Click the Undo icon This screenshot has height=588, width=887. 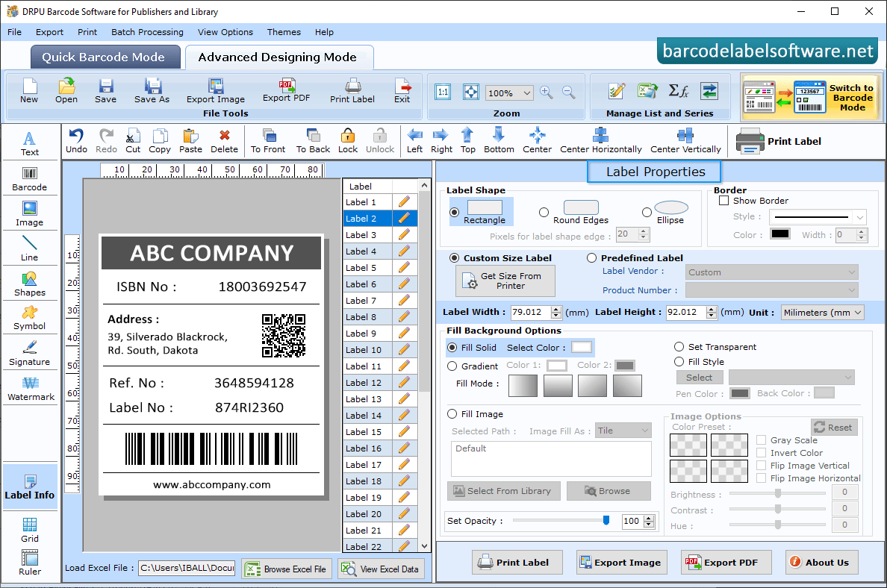coord(76,141)
